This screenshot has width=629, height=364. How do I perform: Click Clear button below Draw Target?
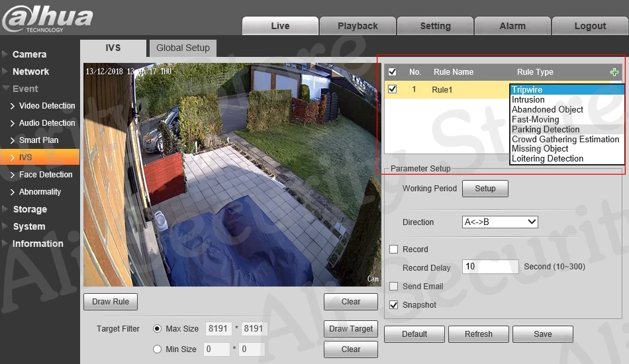coord(351,349)
